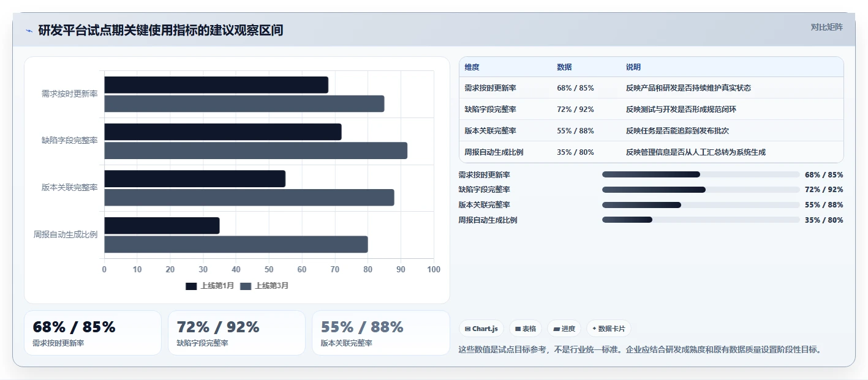Click 周报自动生成比例 month-3 chart bar

click(236, 244)
